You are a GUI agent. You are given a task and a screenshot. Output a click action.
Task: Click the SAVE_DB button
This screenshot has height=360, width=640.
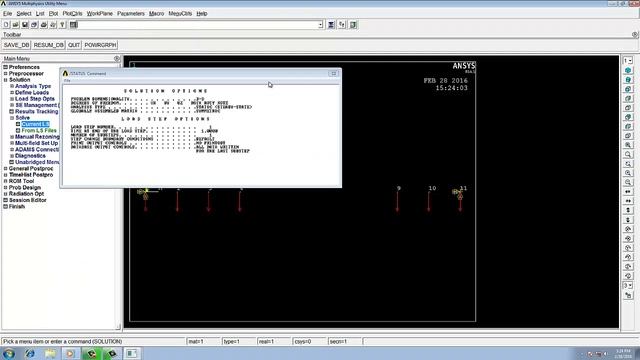click(x=16, y=45)
